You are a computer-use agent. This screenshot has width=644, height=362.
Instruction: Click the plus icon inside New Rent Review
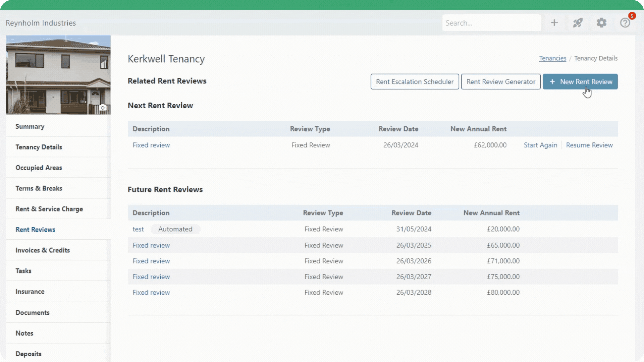tap(552, 81)
